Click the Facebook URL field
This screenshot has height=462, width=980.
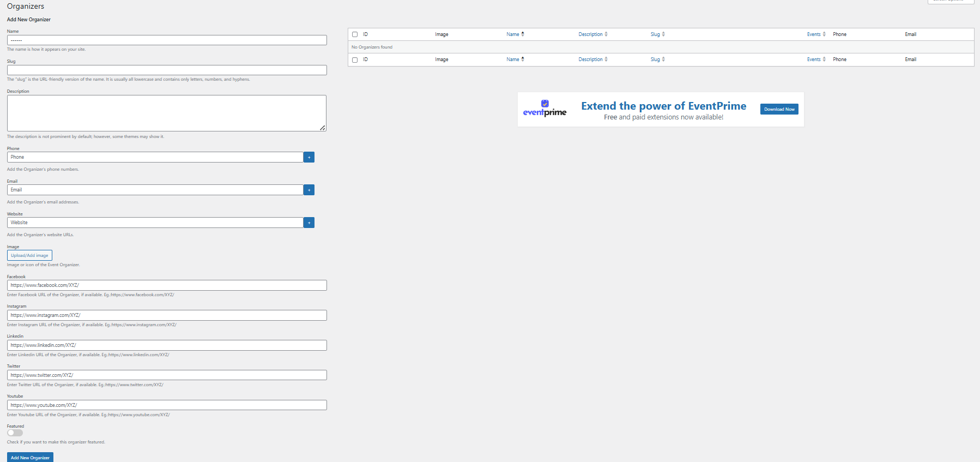tap(167, 285)
